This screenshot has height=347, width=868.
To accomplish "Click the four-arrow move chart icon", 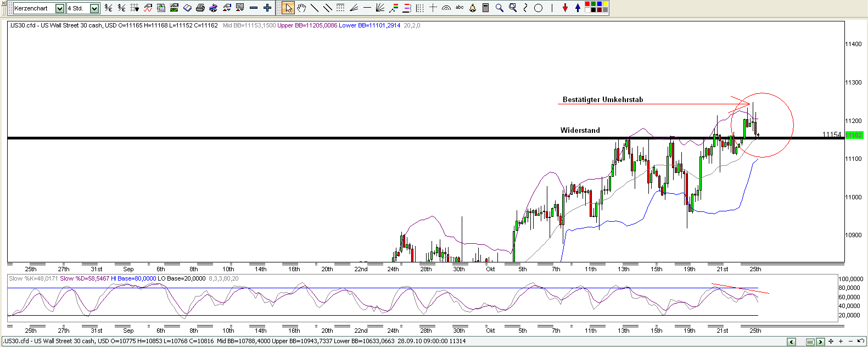I will click(x=831, y=342).
